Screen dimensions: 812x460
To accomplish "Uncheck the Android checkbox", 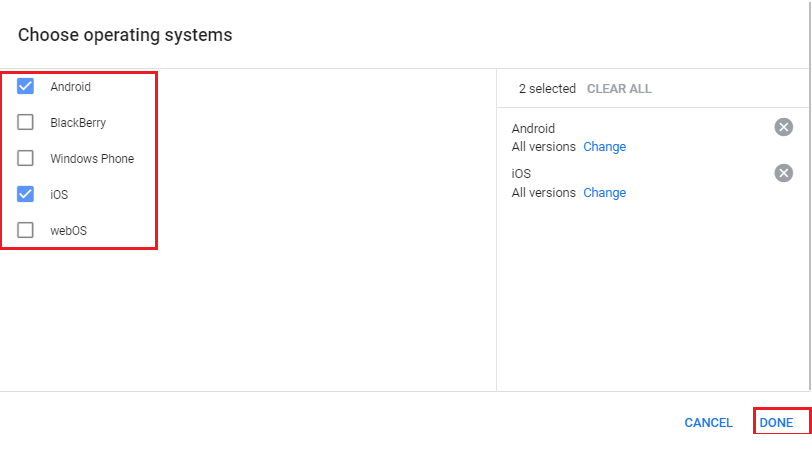I will pyautogui.click(x=25, y=86).
